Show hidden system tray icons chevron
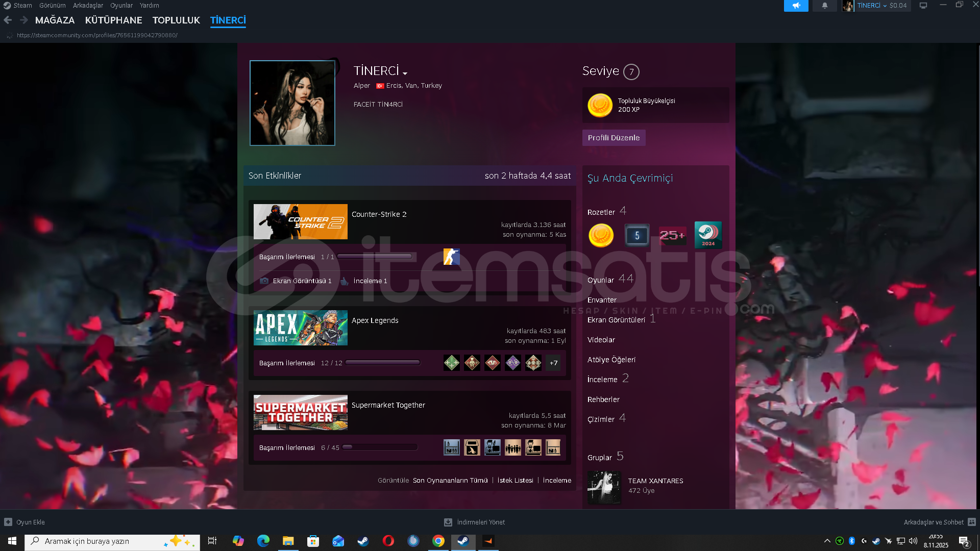Image resolution: width=980 pixels, height=551 pixels. tap(827, 541)
